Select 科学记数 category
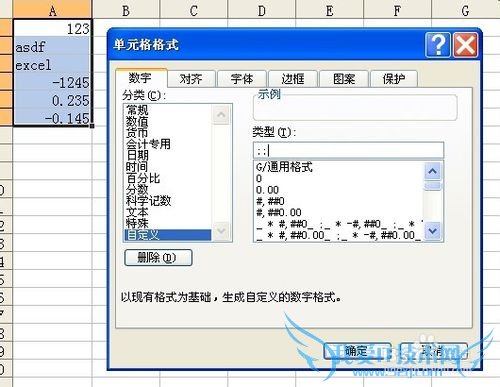 (x=168, y=201)
